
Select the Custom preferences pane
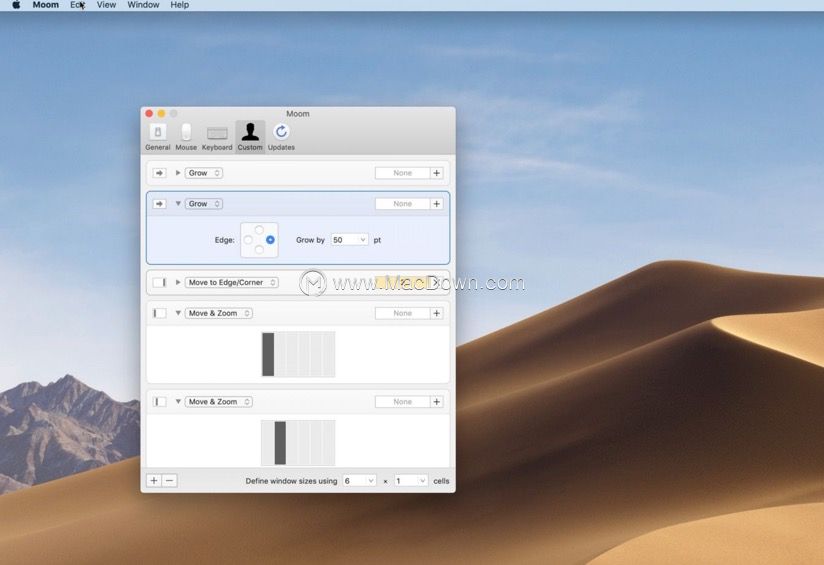(x=250, y=137)
